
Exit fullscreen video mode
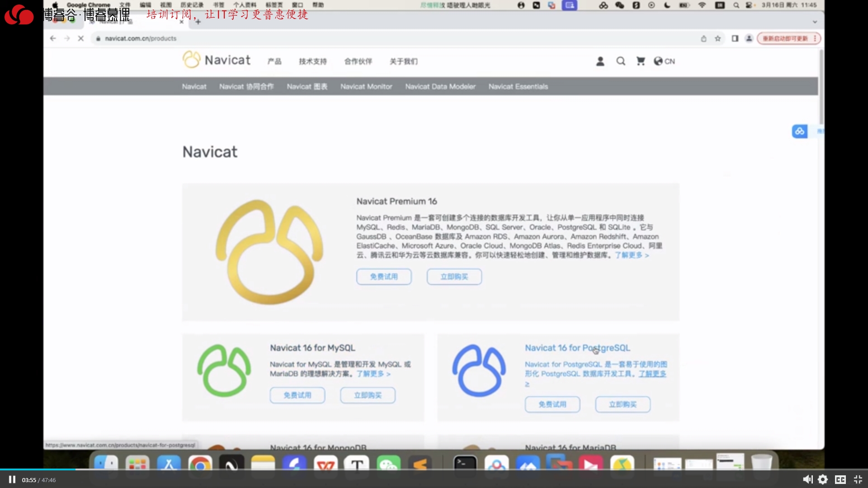pos(858,479)
